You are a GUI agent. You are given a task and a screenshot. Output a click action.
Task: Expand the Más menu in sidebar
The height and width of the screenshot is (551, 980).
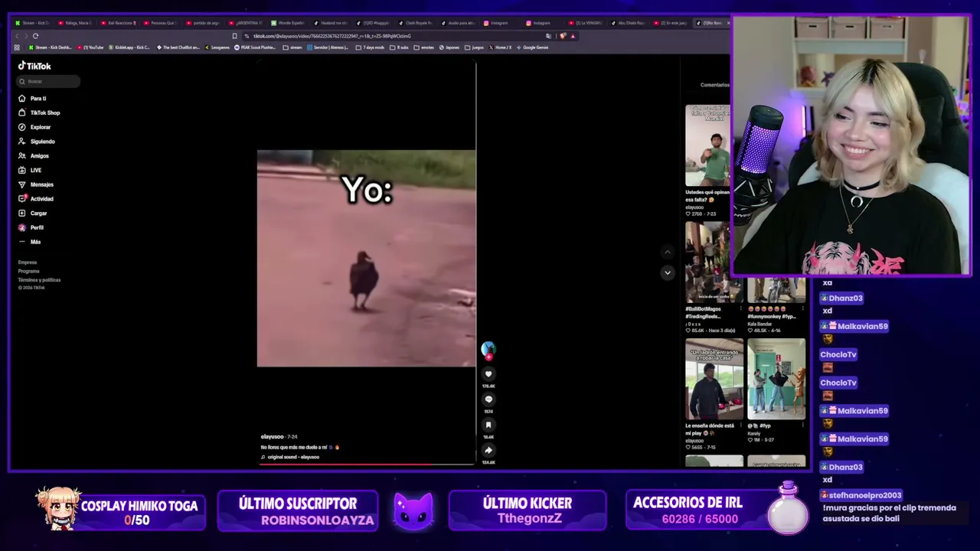click(x=30, y=242)
